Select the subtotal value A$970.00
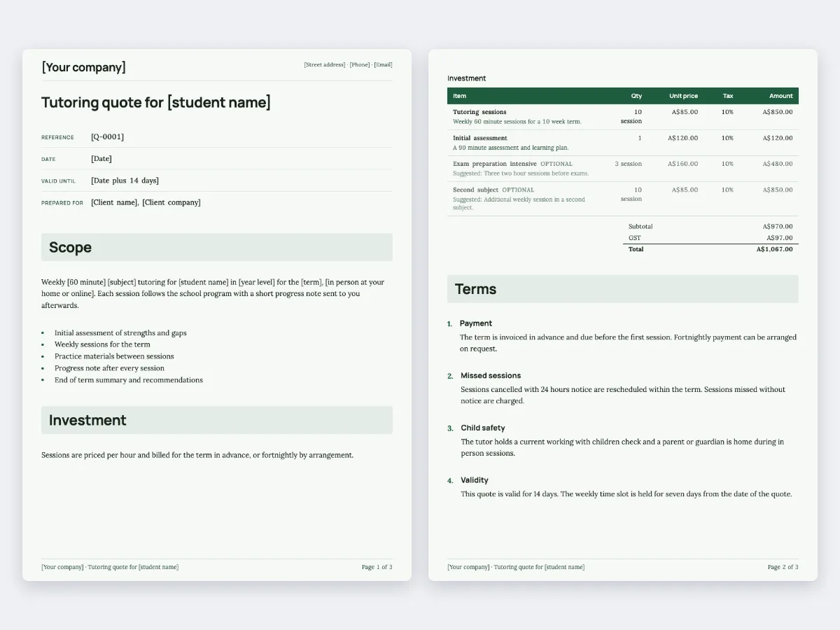Viewport: 840px width, 630px height. point(778,227)
